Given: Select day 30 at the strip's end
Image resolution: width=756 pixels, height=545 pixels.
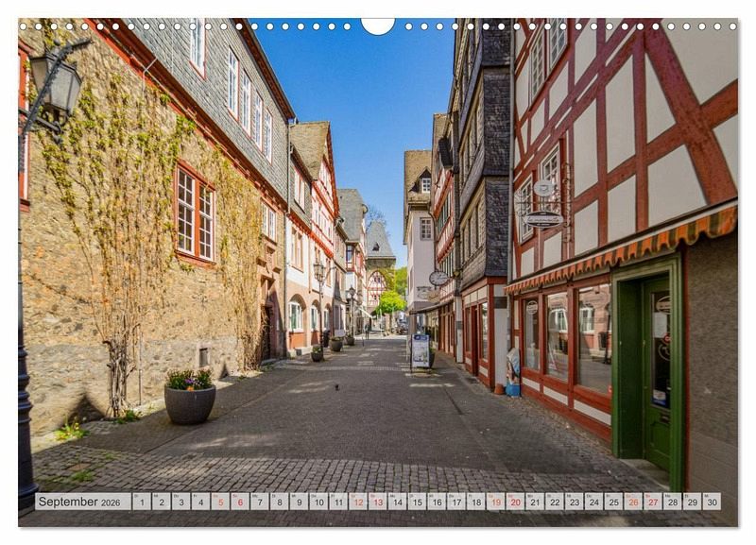Looking at the screenshot, I should click(x=711, y=502).
